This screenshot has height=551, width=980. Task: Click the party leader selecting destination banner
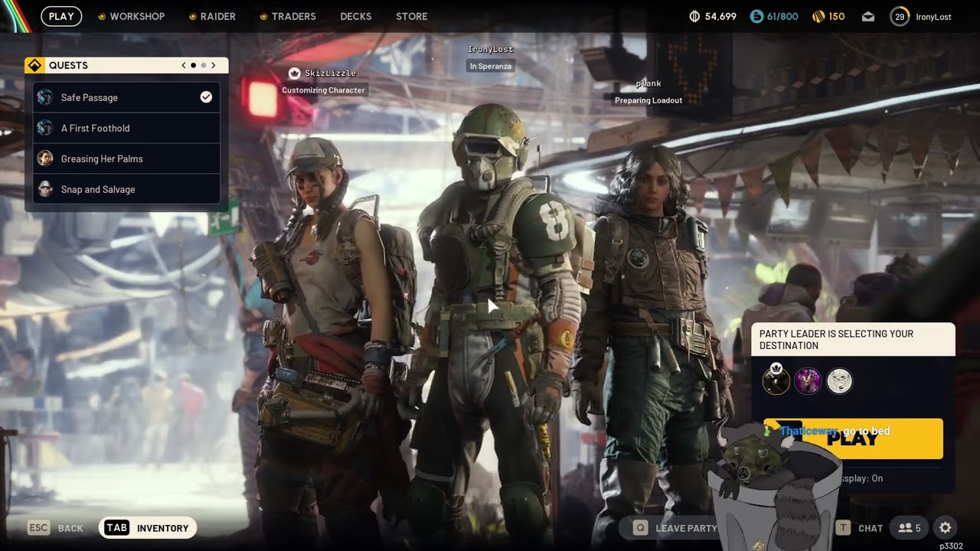pyautogui.click(x=853, y=340)
